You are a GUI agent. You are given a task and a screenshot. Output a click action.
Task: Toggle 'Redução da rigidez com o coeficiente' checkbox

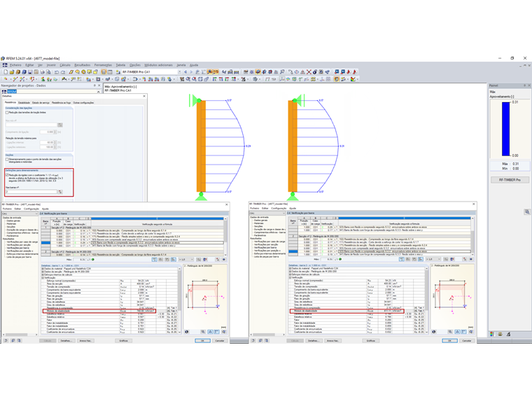pyautogui.click(x=7, y=175)
